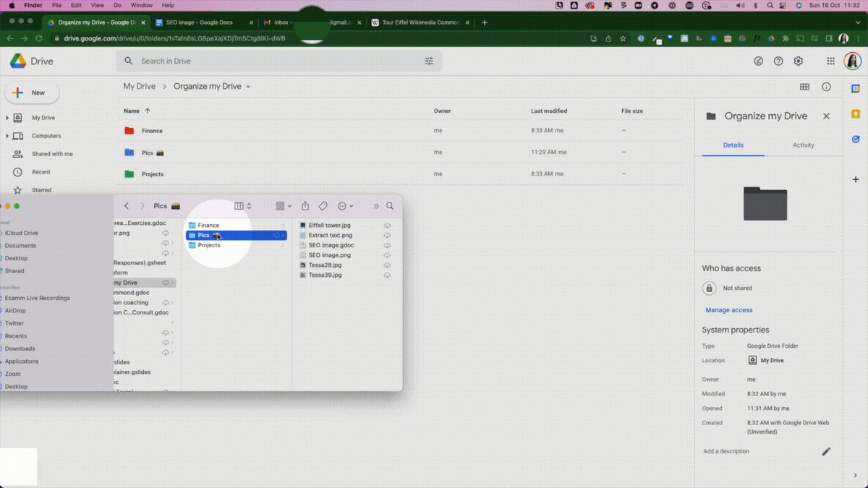Screen dimensions: 868x488
Task: Open the Google Drive extension icon in Chrome toolbar
Action: click(x=771, y=38)
